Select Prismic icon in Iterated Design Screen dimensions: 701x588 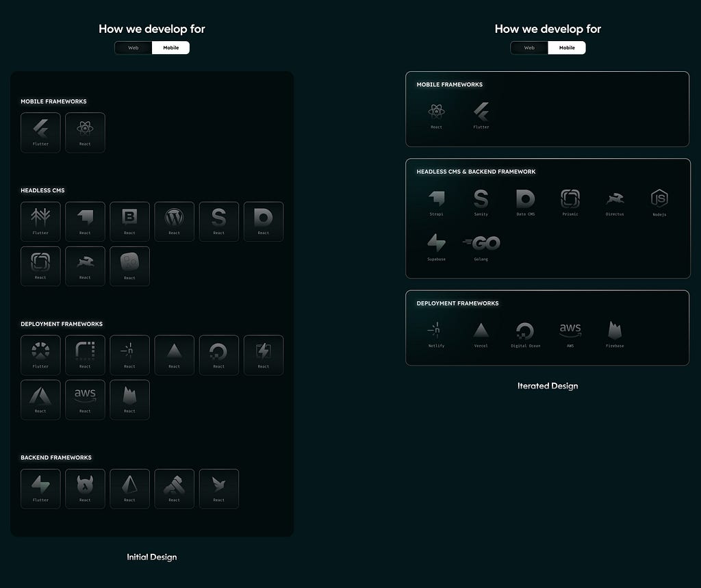pyautogui.click(x=570, y=199)
